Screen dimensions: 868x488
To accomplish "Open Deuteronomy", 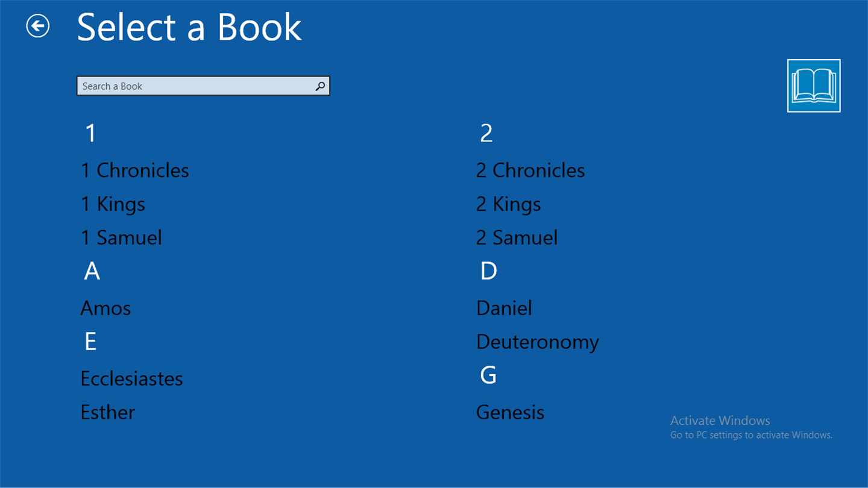I will pyautogui.click(x=537, y=342).
